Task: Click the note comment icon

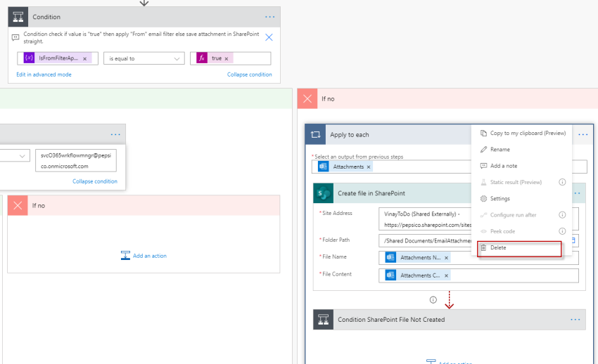Action: click(x=15, y=37)
